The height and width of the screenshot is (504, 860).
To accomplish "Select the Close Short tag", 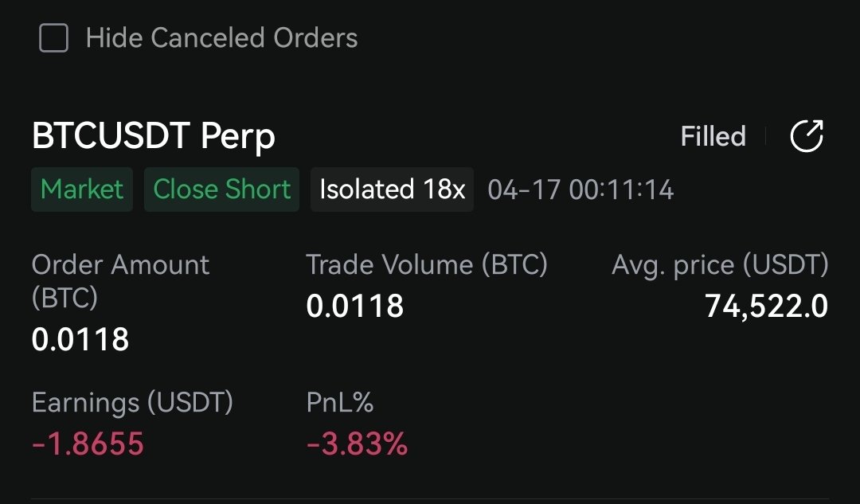I will (221, 189).
